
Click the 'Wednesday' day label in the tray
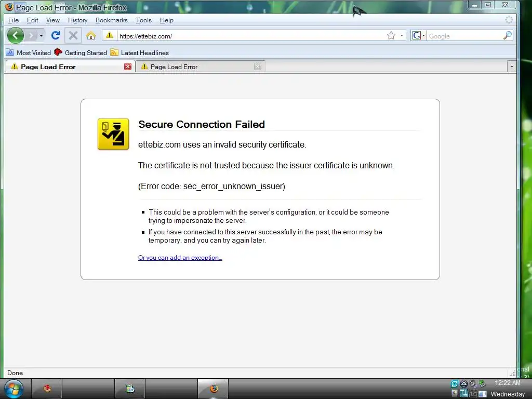point(508,394)
